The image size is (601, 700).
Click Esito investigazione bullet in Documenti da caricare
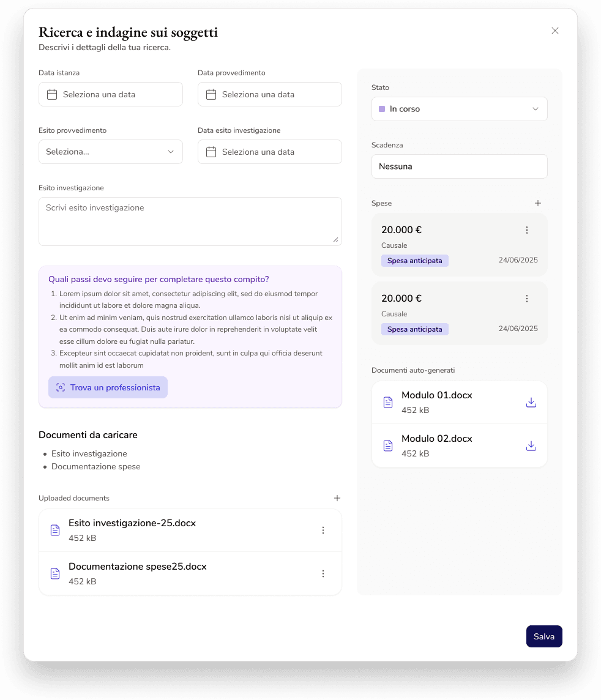point(89,453)
